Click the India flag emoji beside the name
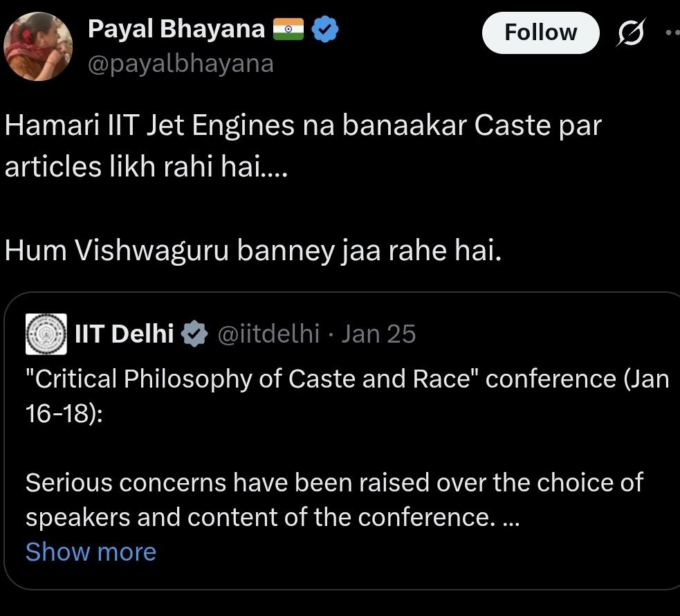680x616 pixels. (x=288, y=30)
